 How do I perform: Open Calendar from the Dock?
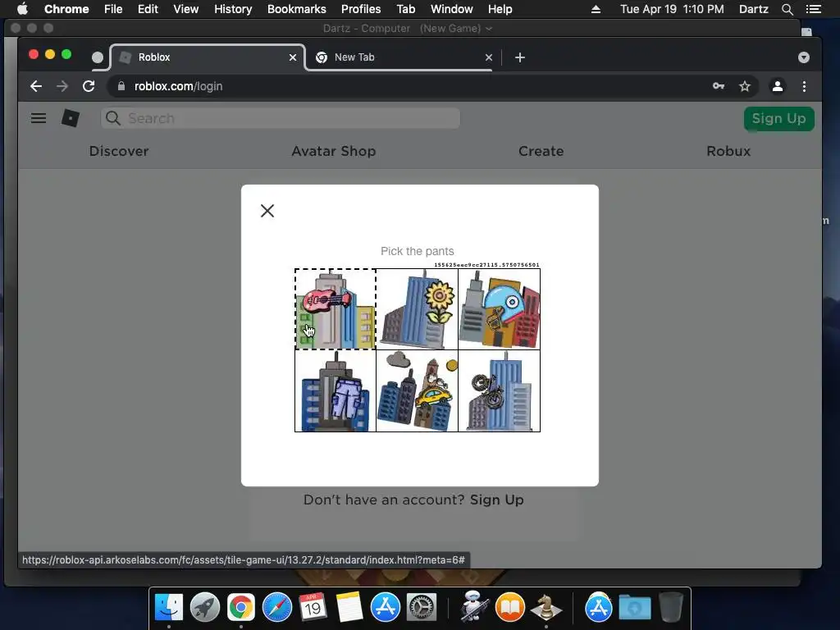pyautogui.click(x=313, y=608)
